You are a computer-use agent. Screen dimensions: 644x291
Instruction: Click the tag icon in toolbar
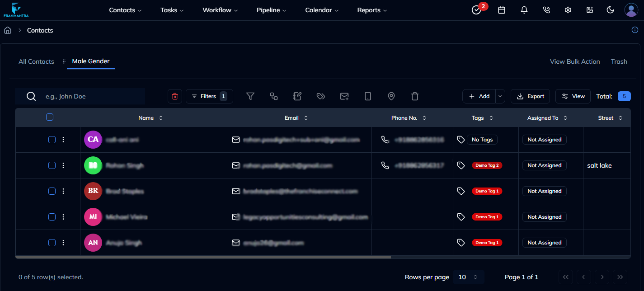(x=321, y=96)
